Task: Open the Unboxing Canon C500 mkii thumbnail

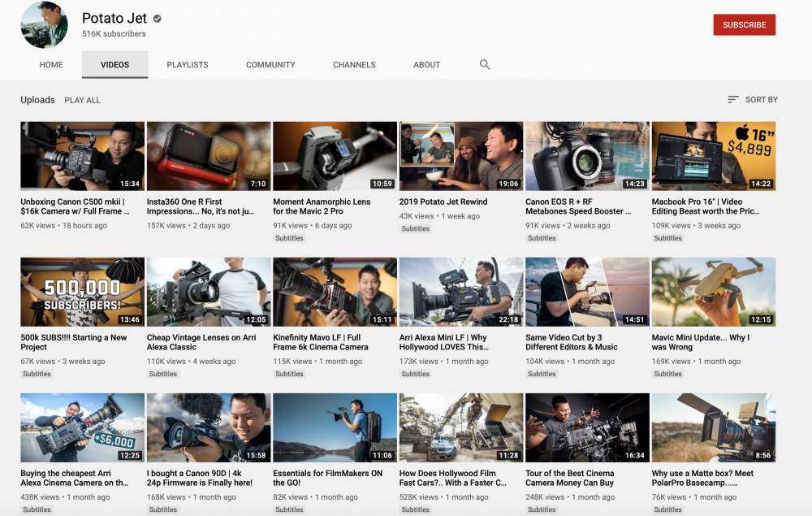Action: click(x=82, y=156)
